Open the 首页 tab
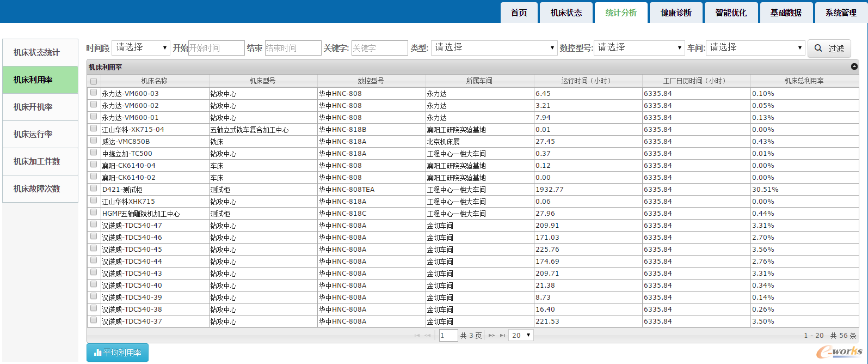The width and height of the screenshot is (868, 364). pyautogui.click(x=519, y=13)
